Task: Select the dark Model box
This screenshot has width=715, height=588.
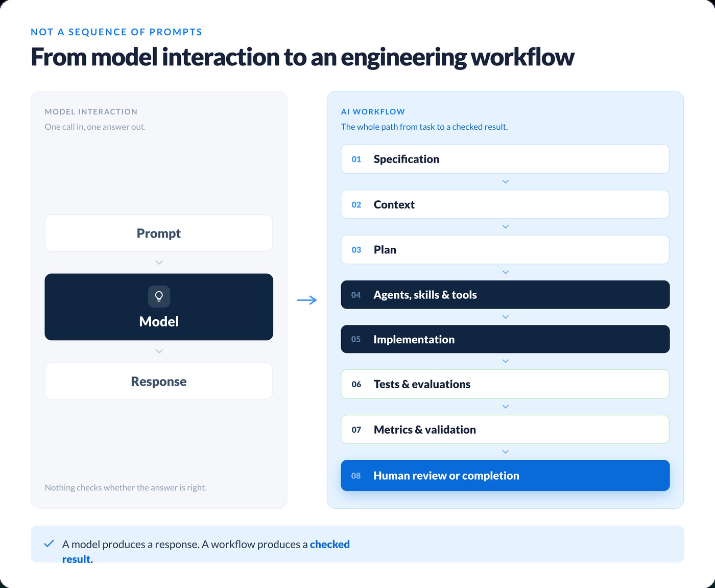Action: pyautogui.click(x=159, y=307)
